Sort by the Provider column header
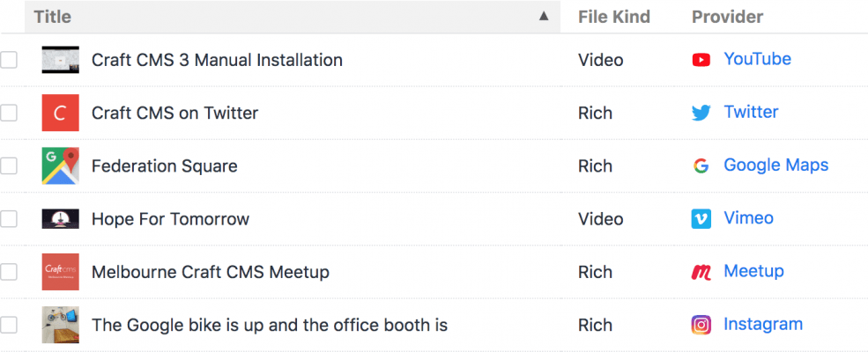868x352 pixels. tap(727, 17)
